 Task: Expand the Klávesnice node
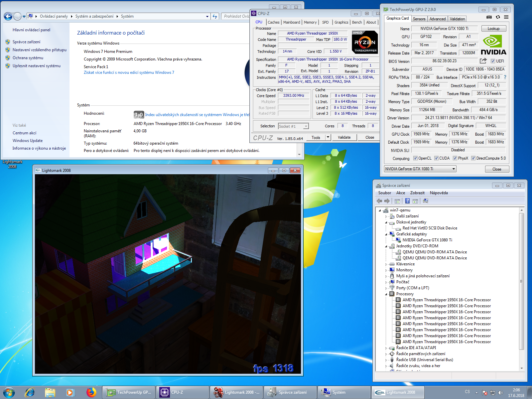point(386,264)
